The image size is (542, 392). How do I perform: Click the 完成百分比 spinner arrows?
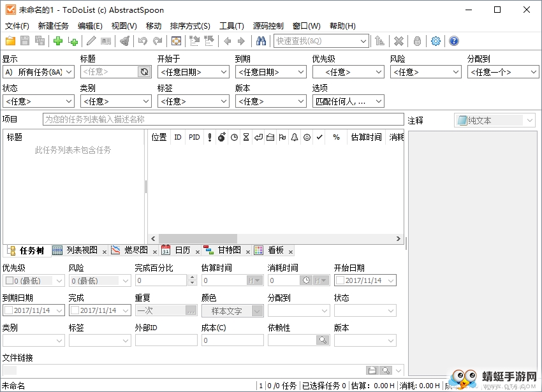click(x=192, y=280)
